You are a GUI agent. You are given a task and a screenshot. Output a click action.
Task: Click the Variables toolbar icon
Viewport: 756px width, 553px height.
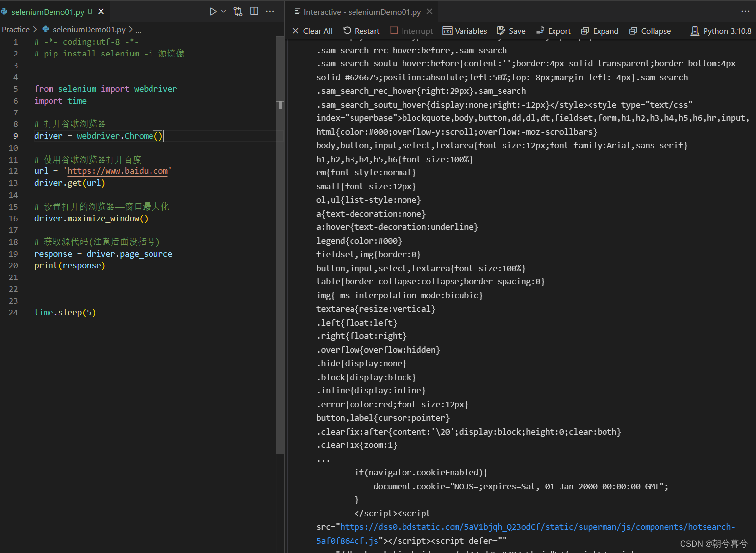click(447, 31)
